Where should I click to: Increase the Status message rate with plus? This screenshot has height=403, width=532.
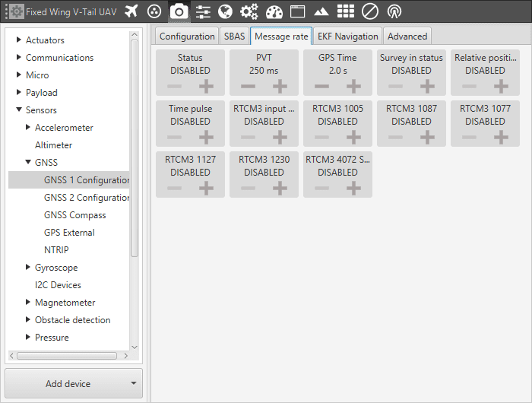point(206,86)
